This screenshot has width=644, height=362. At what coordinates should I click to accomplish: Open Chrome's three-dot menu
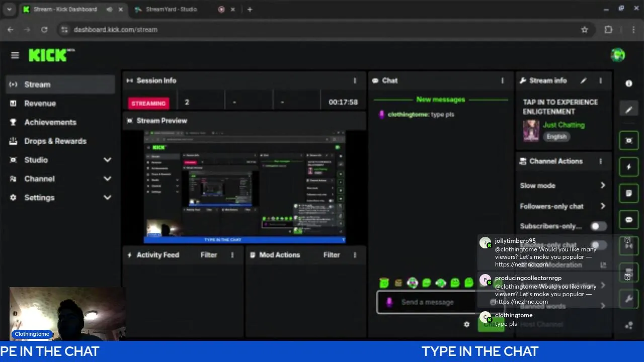point(632,30)
